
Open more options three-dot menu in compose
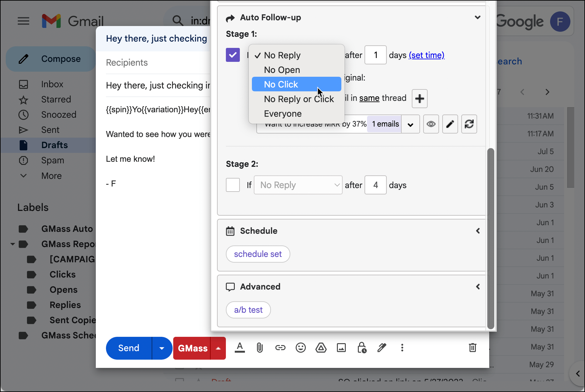(402, 348)
